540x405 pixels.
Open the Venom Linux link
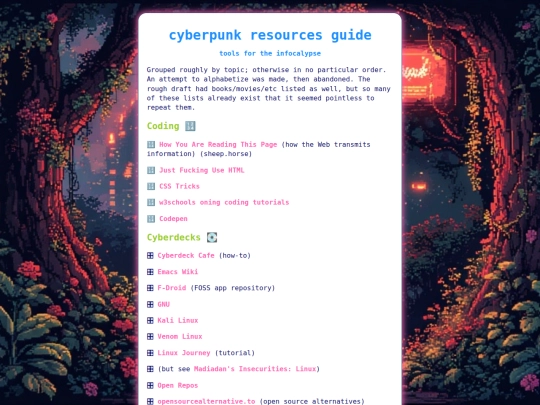pyautogui.click(x=180, y=336)
